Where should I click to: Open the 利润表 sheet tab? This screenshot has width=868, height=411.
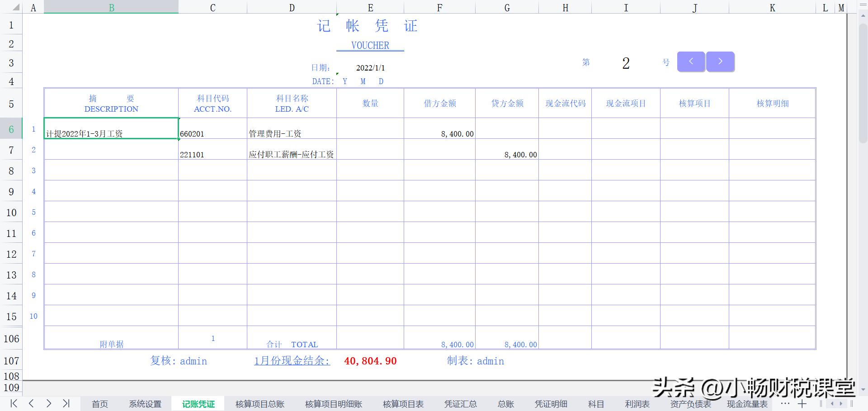(637, 404)
